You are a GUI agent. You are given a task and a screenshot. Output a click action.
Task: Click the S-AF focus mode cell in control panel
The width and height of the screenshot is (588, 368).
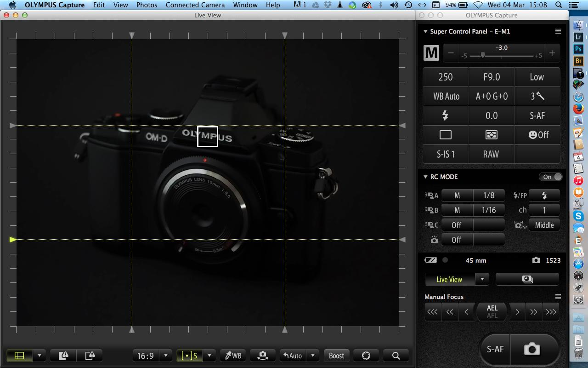[537, 116]
